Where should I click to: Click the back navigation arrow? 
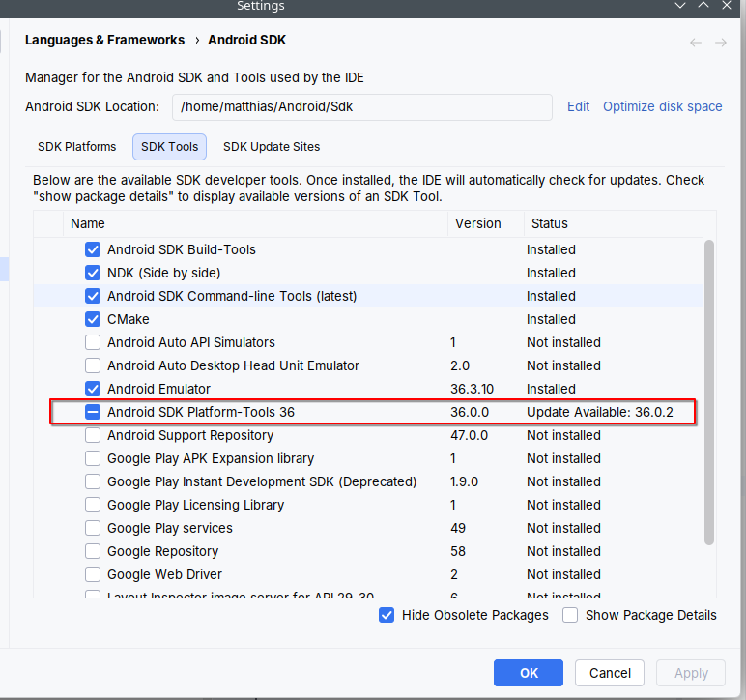[696, 43]
